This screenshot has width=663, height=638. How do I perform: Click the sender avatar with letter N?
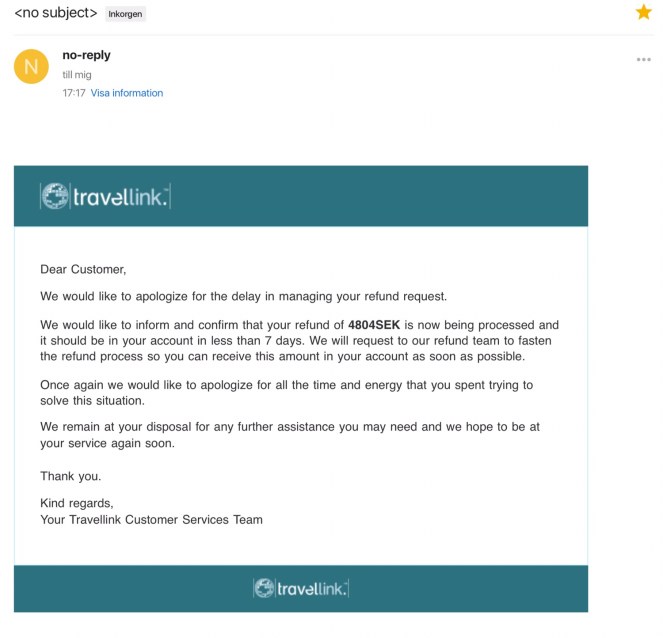click(31, 67)
